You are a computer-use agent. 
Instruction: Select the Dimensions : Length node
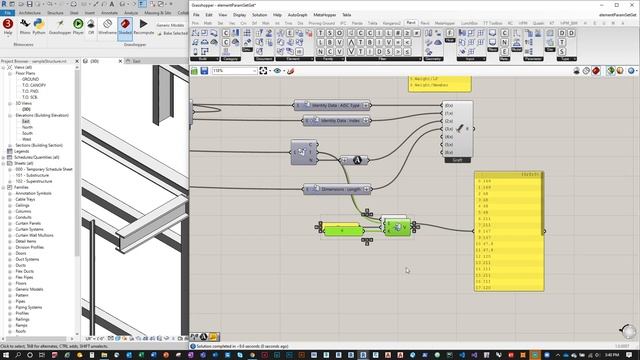338,189
